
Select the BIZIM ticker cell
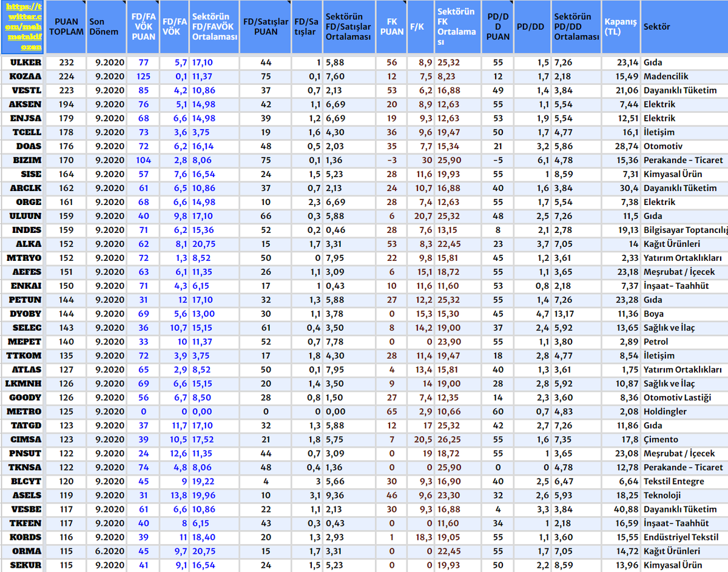(23, 160)
